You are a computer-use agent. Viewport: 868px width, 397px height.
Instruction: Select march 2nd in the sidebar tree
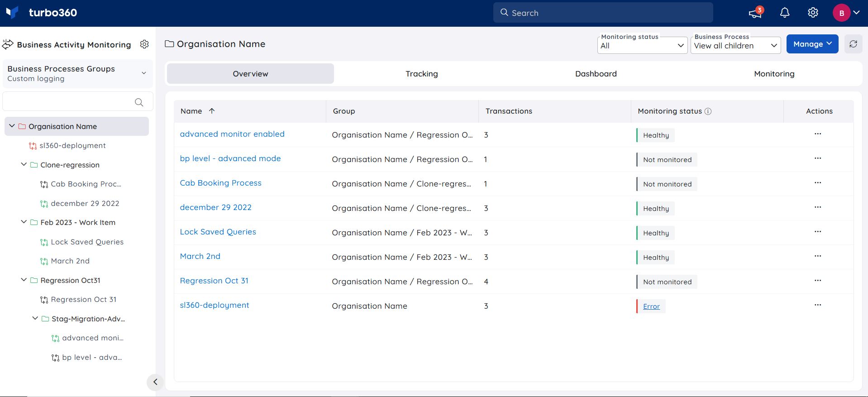(70, 261)
